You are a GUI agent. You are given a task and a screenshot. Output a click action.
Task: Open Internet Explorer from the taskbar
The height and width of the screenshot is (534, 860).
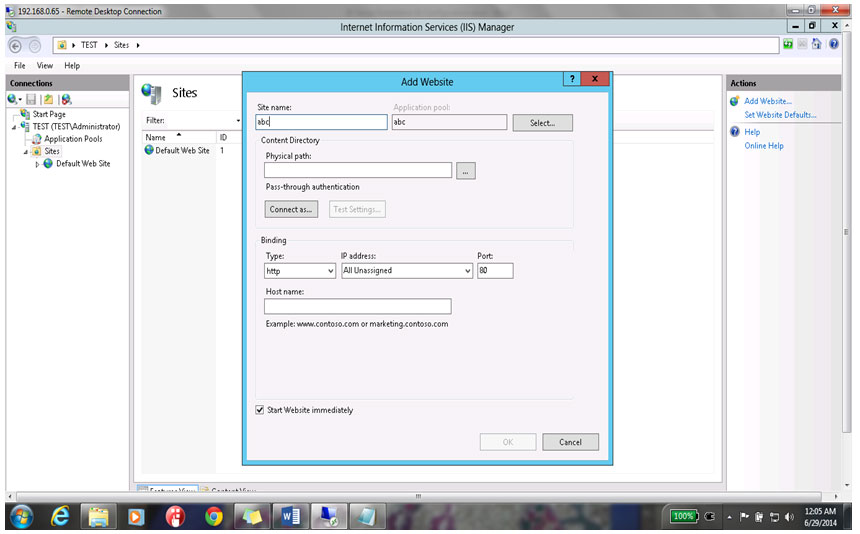click(60, 516)
